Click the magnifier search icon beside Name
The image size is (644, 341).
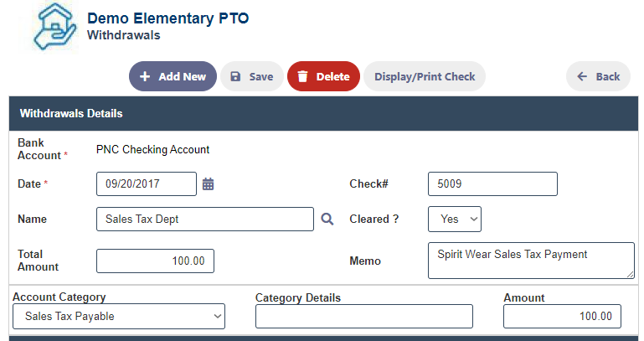pos(327,219)
